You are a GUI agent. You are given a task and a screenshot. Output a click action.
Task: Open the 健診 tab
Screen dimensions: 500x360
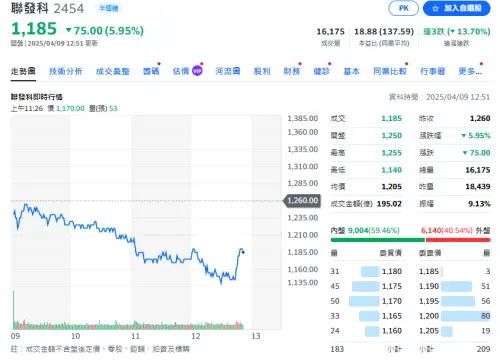coord(322,71)
